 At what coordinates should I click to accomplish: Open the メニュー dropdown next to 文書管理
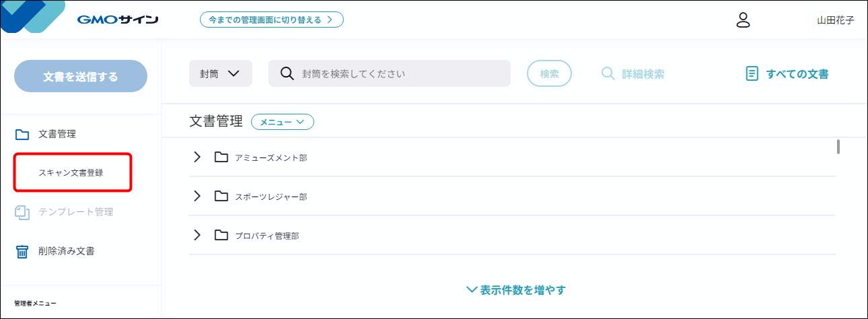(x=283, y=122)
